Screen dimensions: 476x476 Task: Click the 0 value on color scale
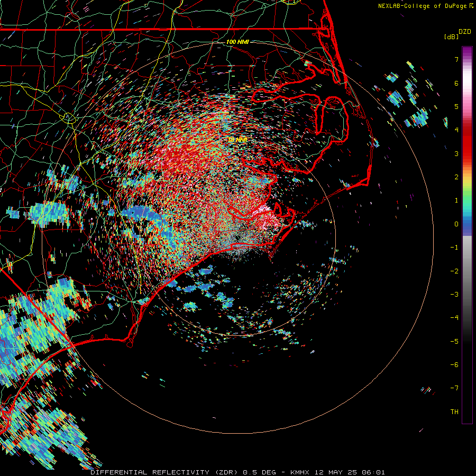[456, 224]
